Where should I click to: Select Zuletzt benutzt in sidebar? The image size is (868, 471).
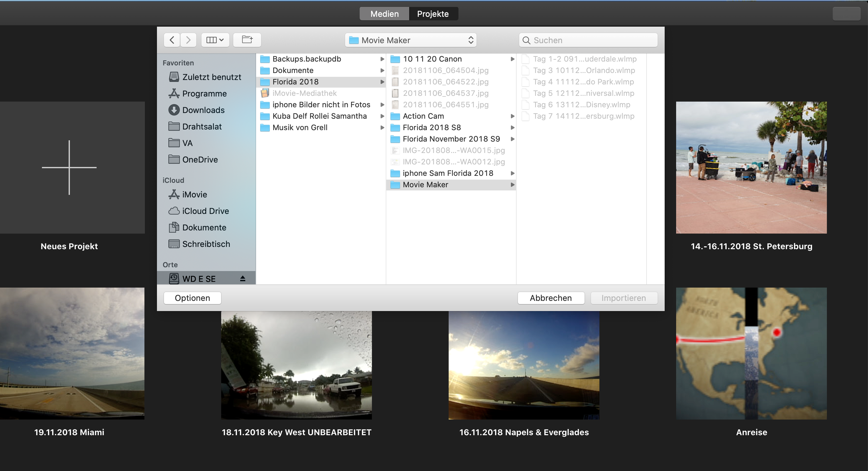(211, 77)
